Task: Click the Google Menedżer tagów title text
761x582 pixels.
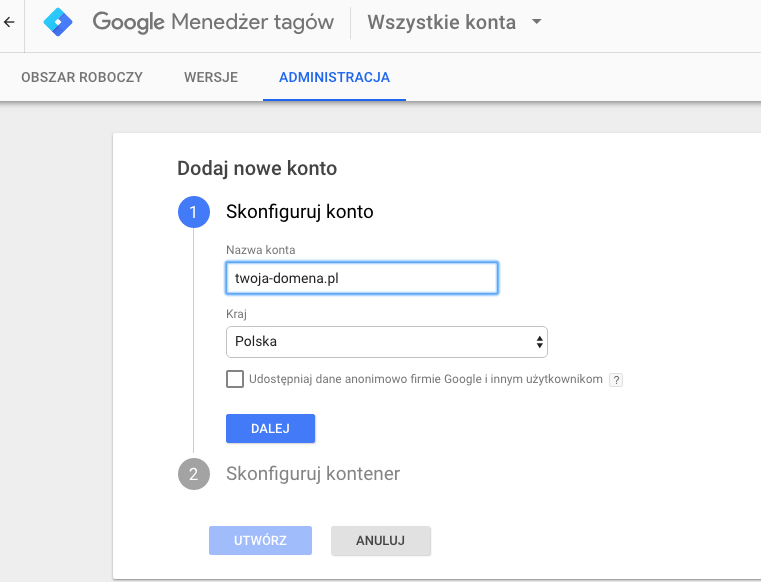Action: pyautogui.click(x=213, y=22)
